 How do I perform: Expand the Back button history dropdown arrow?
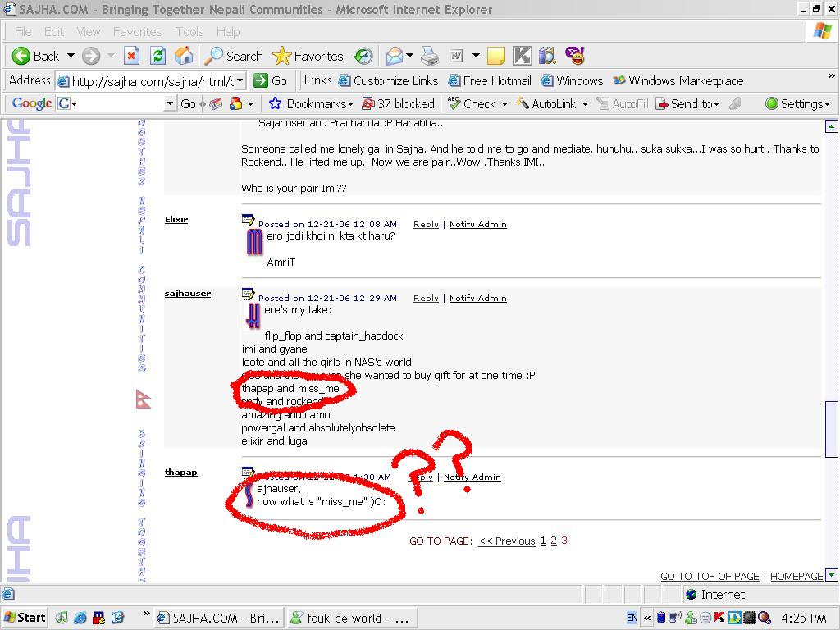pyautogui.click(x=71, y=56)
